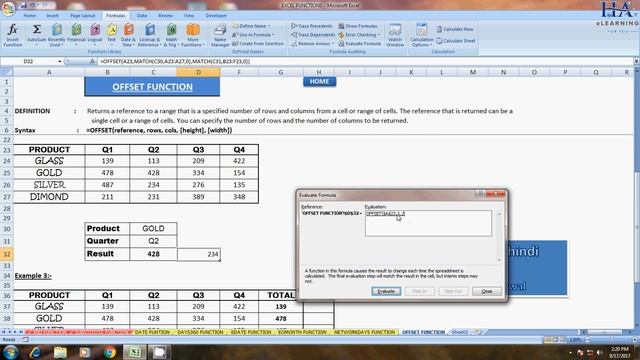Switch to the Insert ribbon tab
This screenshot has width=640, height=360.
coord(52,16)
